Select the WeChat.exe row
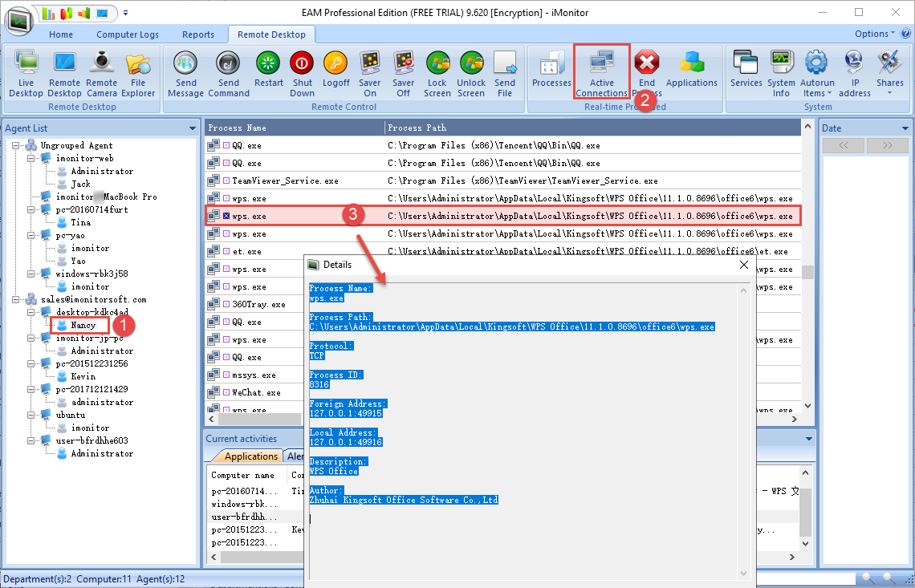This screenshot has height=588, width=915. 254,392
